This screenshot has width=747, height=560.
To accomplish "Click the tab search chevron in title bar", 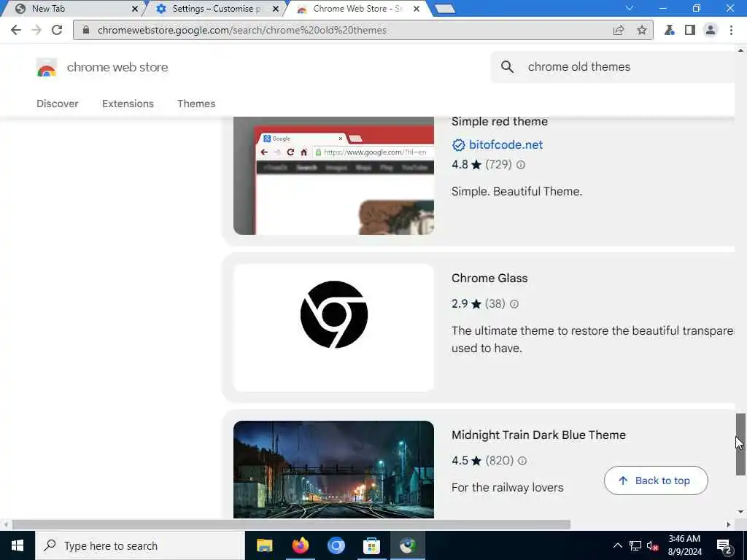I will click(630, 8).
